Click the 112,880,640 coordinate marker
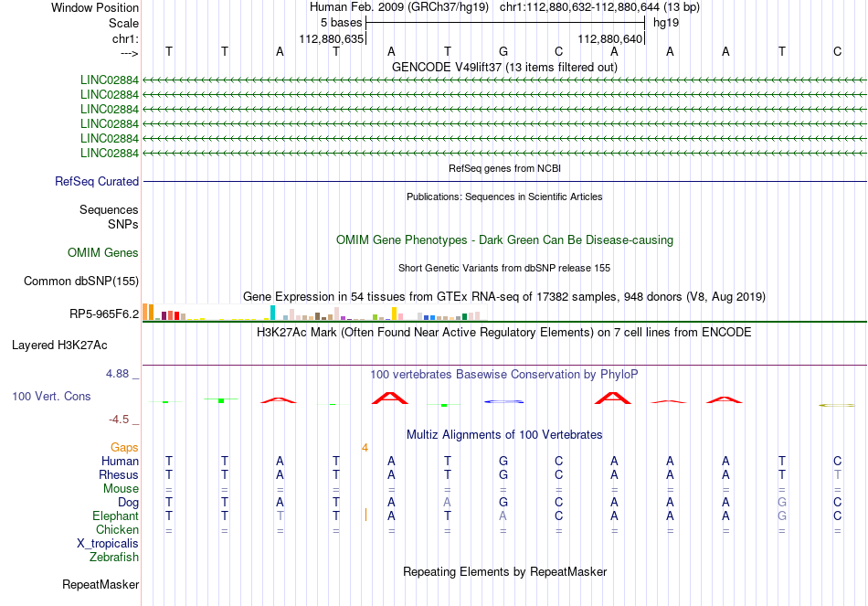This screenshot has height=606, width=868. point(610,38)
